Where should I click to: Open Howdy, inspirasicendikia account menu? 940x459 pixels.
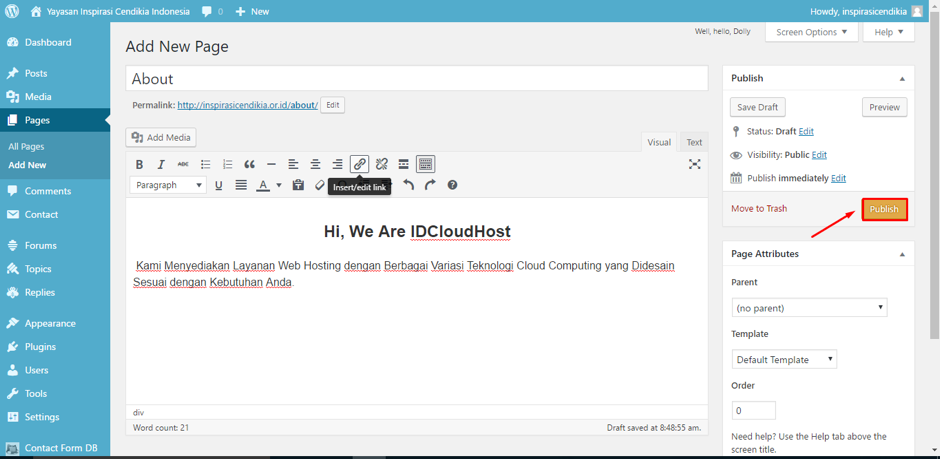point(867,11)
